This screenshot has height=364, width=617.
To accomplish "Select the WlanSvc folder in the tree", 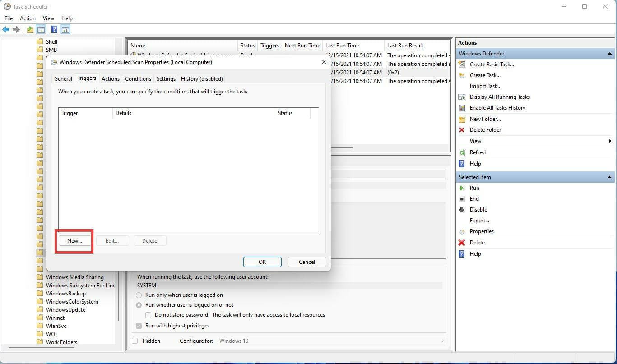I will [x=56, y=326].
